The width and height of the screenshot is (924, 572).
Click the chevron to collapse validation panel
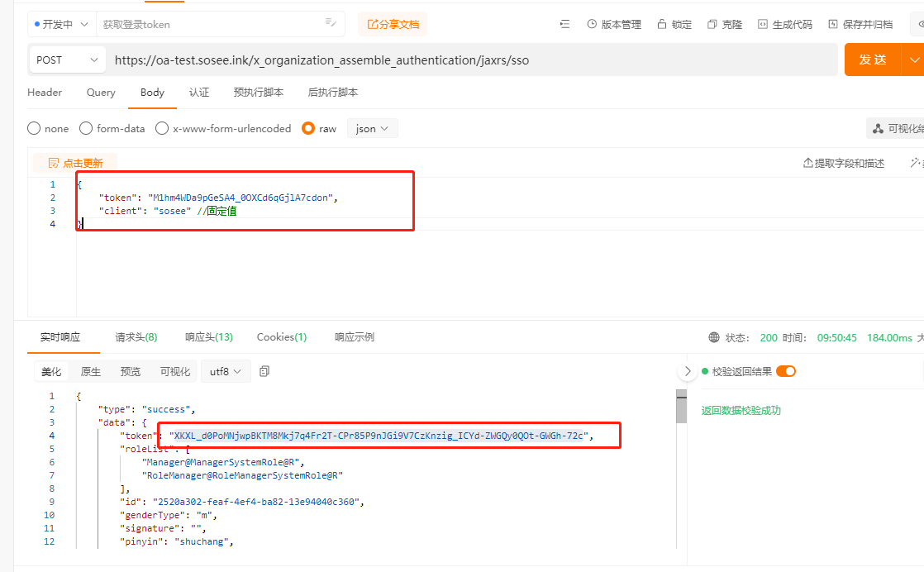pos(687,371)
